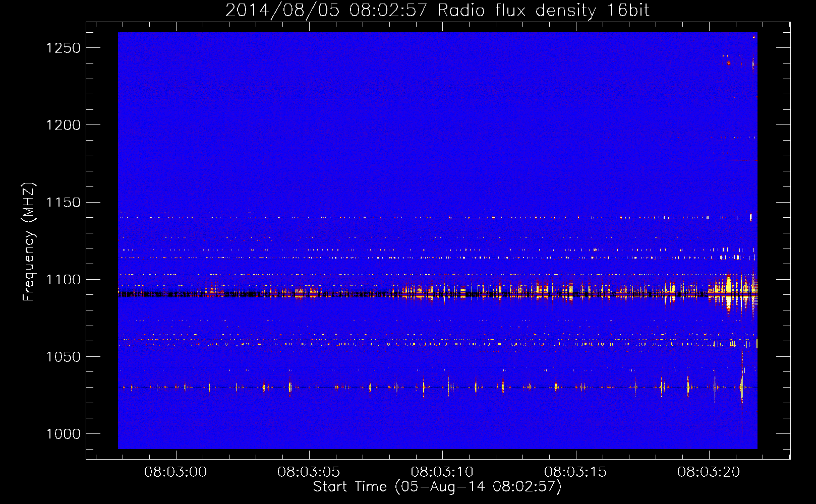Click the 08:03:15 time tick label

[575, 472]
